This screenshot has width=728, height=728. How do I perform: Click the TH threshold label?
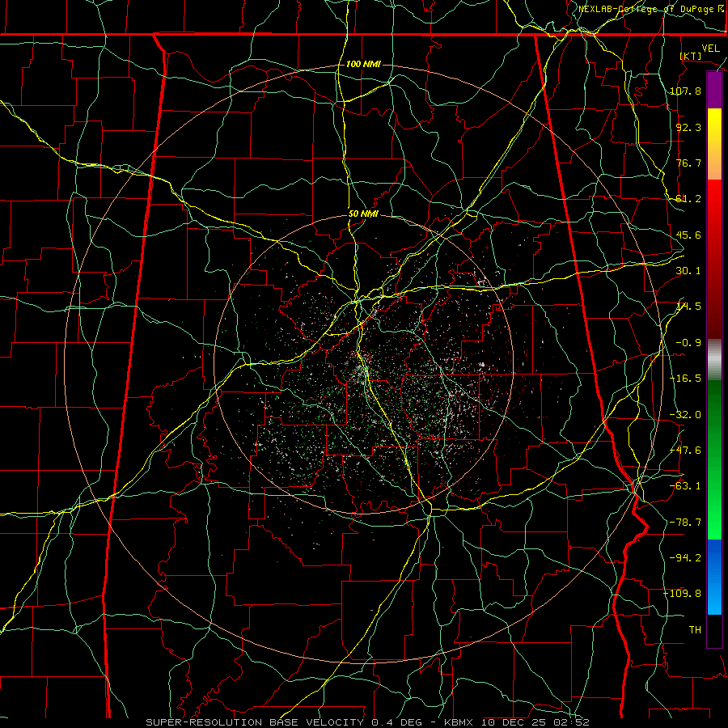[x=695, y=630]
